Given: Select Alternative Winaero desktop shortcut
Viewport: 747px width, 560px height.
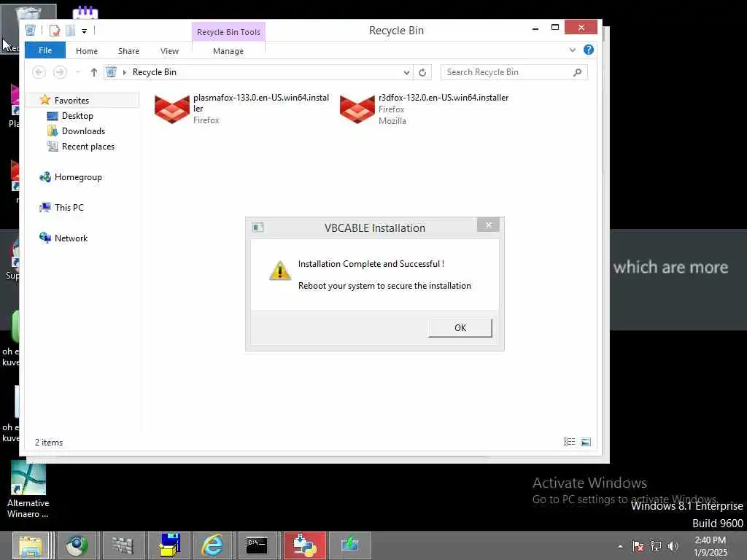Looking at the screenshot, I should pos(28,491).
